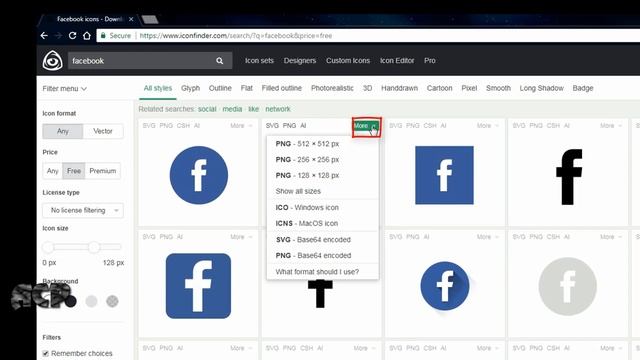This screenshot has height=360, width=640.
Task: Select checkered transparent background swatch
Action: (x=112, y=301)
